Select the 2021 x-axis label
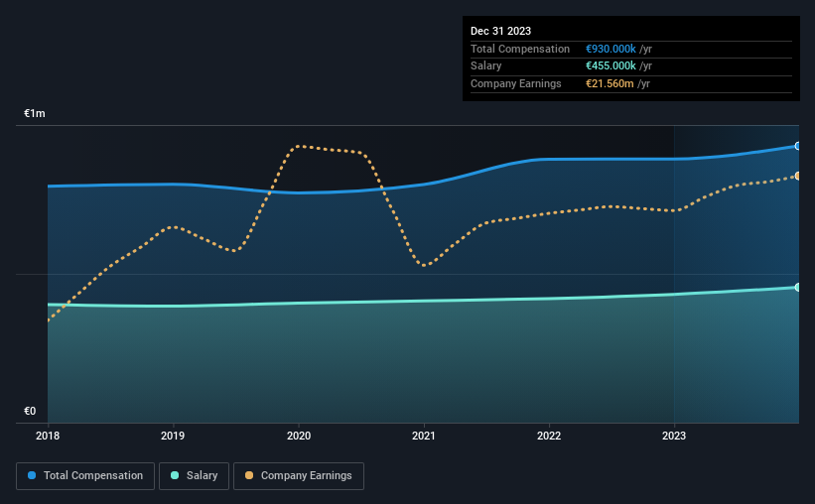This screenshot has width=815, height=504. [424, 436]
